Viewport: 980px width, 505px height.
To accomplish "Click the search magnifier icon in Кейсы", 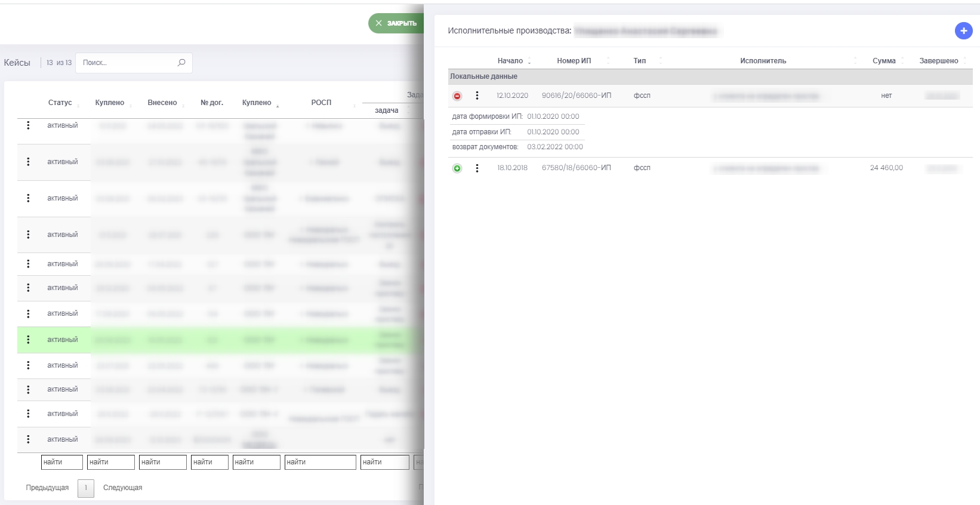I will point(181,63).
